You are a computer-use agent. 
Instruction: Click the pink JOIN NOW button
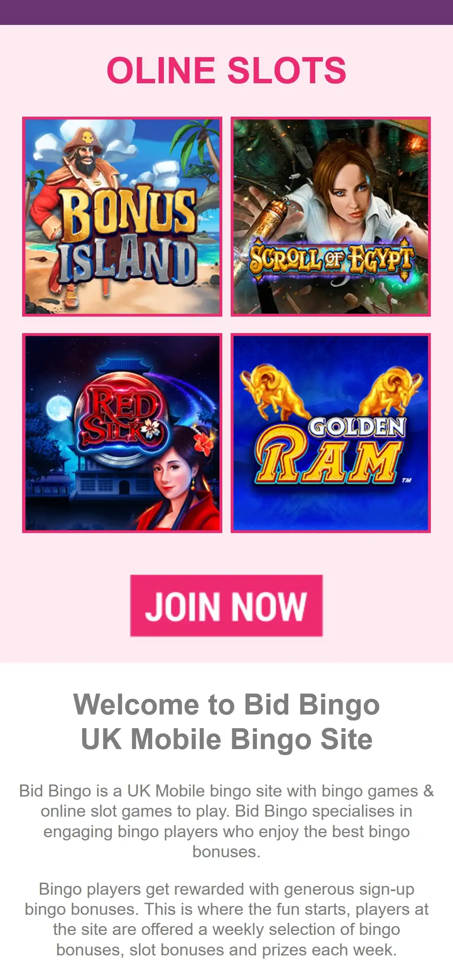point(226,605)
